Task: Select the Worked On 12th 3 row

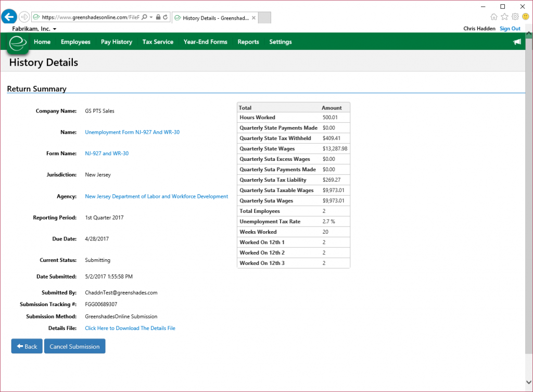Action: pyautogui.click(x=294, y=263)
